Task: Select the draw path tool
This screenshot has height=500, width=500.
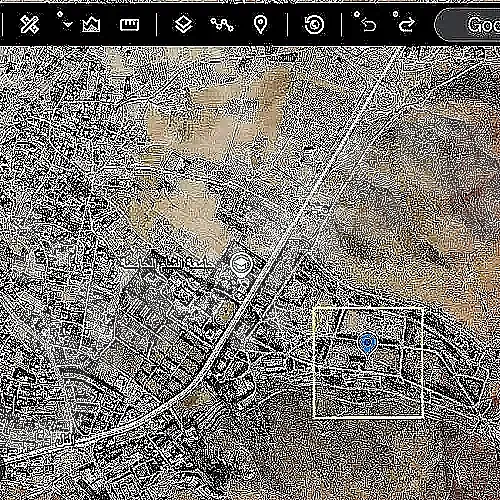Action: 222,24
